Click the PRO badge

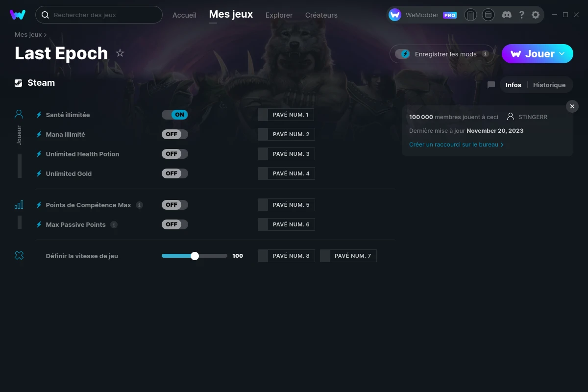click(450, 15)
